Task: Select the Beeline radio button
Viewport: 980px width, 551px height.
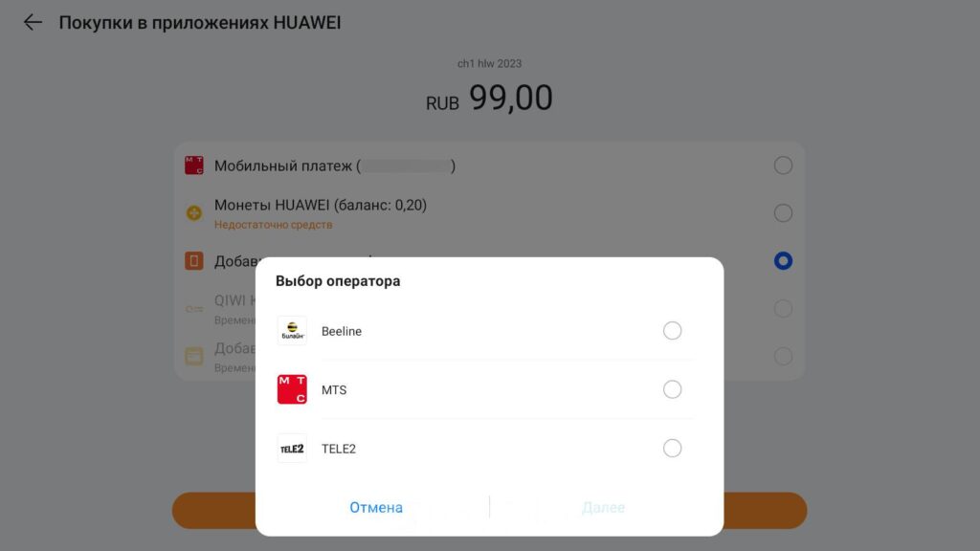Action: coord(672,330)
